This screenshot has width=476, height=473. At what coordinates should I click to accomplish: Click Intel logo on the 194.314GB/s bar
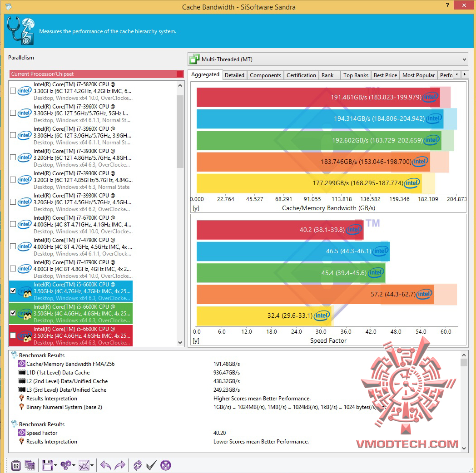[433, 118]
